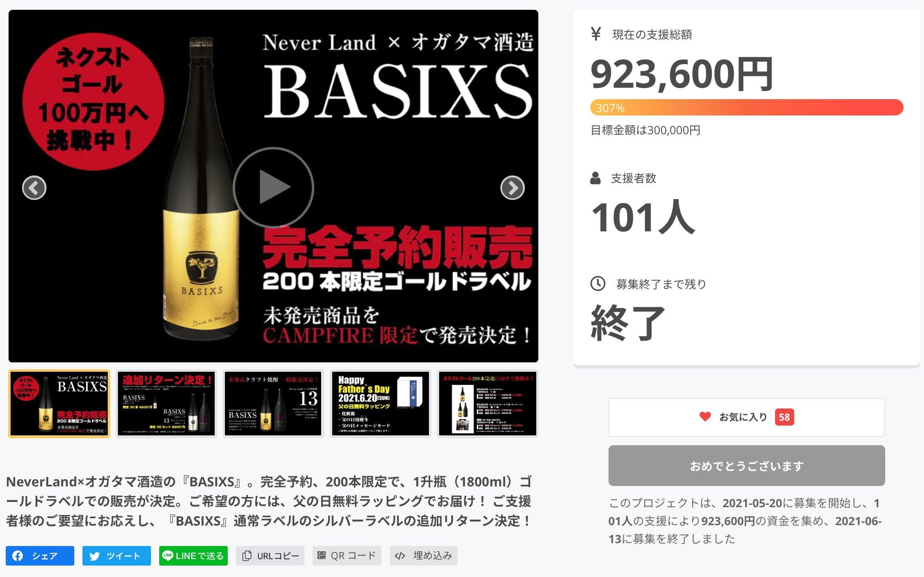The width and height of the screenshot is (924, 577).
Task: Click the 307% funding progress bar
Action: 746,108
